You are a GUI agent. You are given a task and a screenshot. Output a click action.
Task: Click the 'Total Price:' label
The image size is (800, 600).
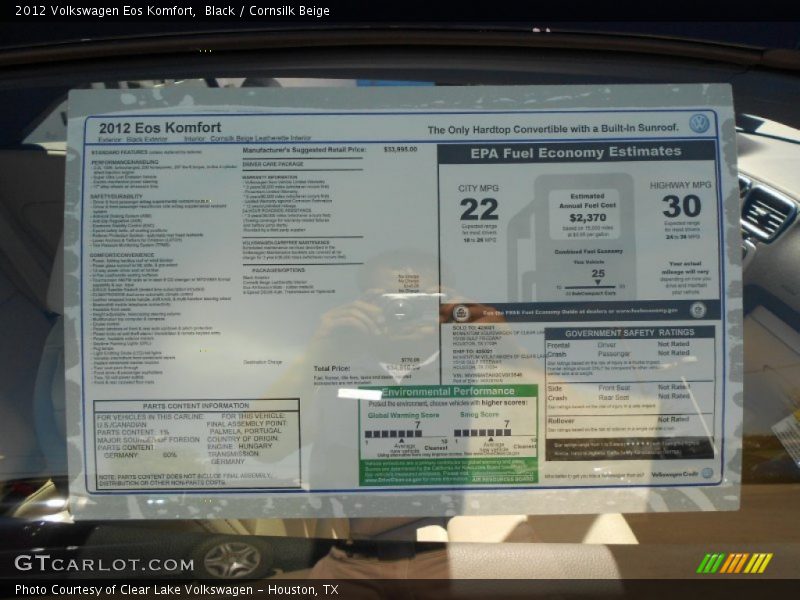point(332,368)
